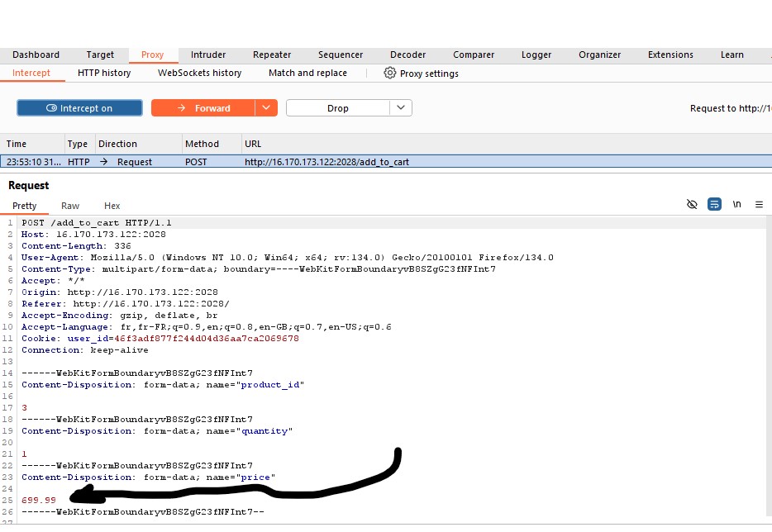Image resolution: width=772 pixels, height=532 pixels.
Task: Switch request view to Hex
Action: click(112, 206)
